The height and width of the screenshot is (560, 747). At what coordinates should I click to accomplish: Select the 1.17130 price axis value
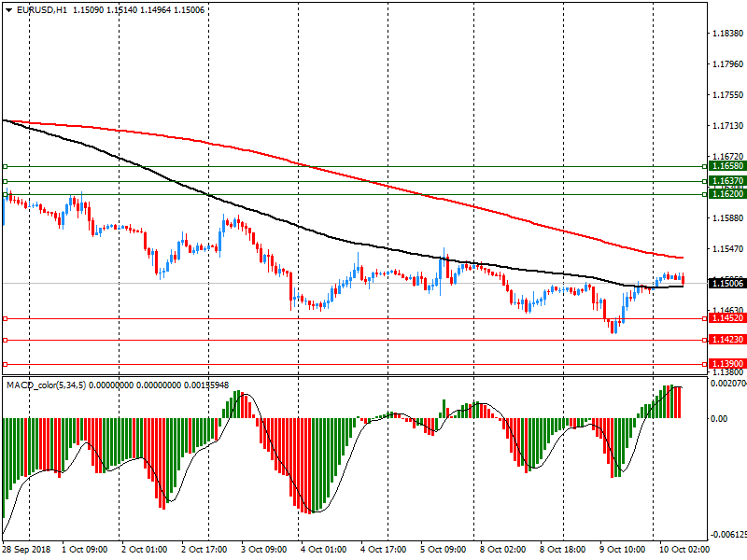point(726,126)
